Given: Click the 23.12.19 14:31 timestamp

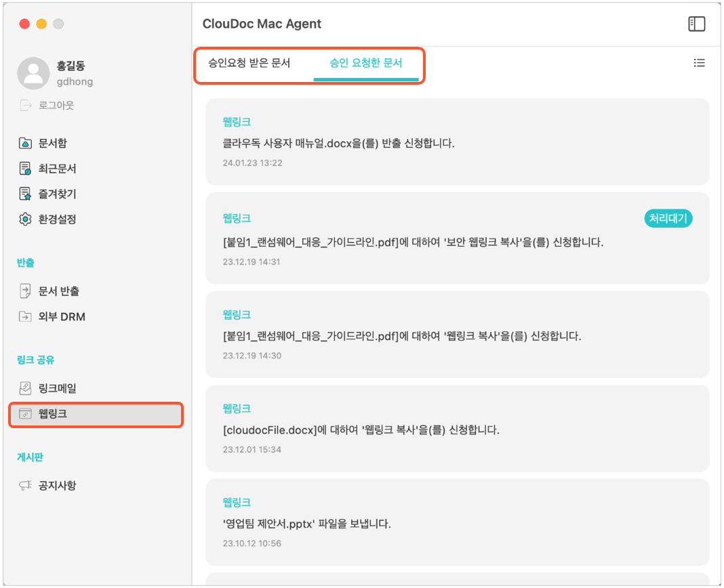Looking at the screenshot, I should click(x=252, y=261).
